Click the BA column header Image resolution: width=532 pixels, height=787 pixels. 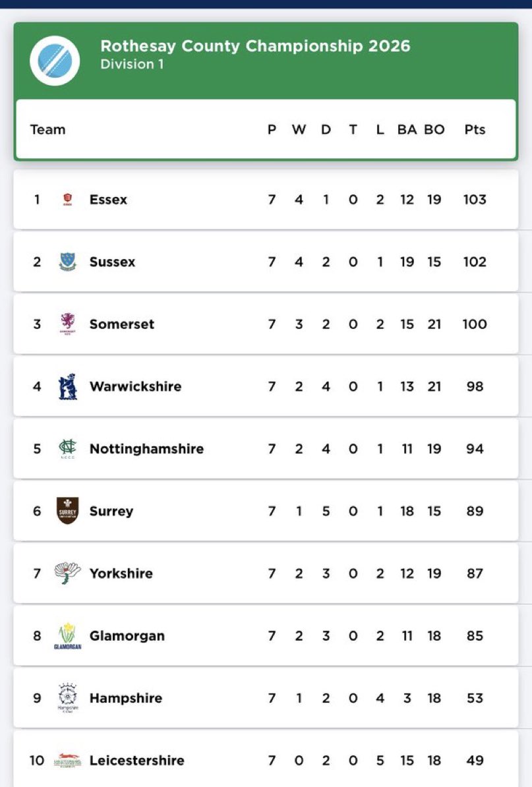click(x=407, y=129)
